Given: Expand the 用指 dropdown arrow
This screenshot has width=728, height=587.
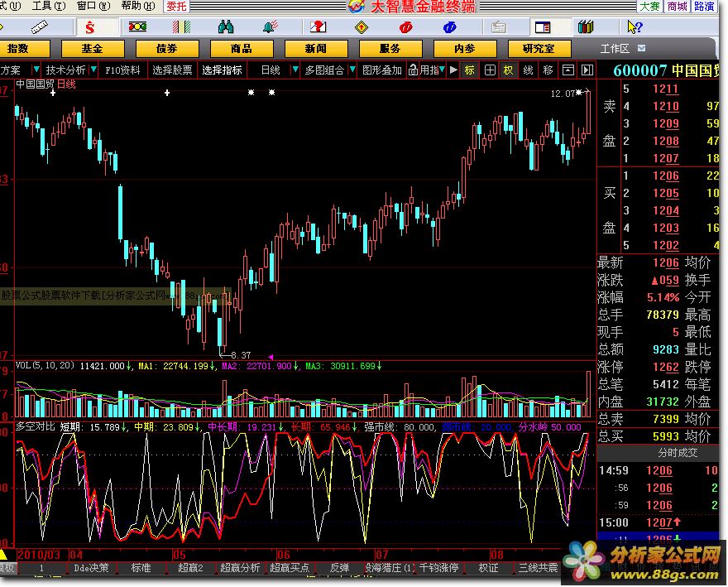Looking at the screenshot, I should coord(442,70).
